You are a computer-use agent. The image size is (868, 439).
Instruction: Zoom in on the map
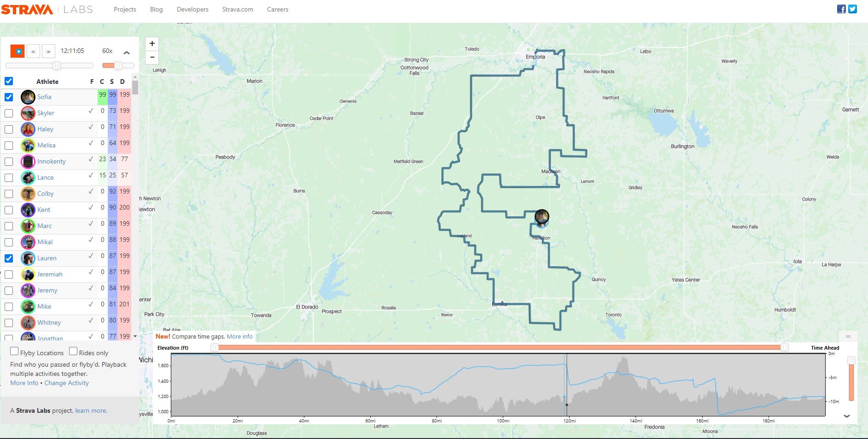click(x=152, y=44)
